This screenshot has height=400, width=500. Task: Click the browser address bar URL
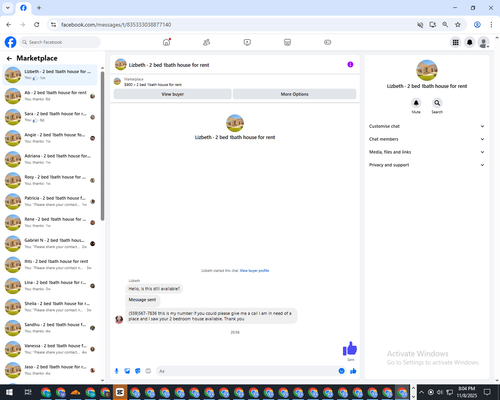tap(116, 25)
